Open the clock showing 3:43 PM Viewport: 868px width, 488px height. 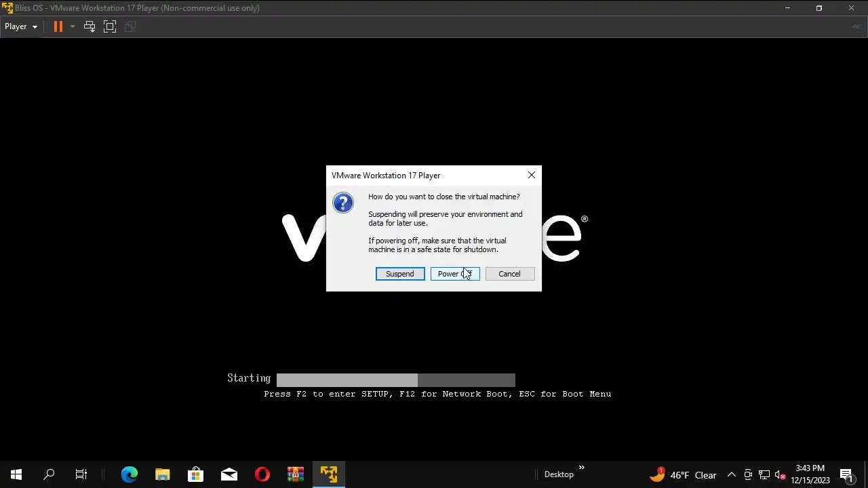pos(810,474)
